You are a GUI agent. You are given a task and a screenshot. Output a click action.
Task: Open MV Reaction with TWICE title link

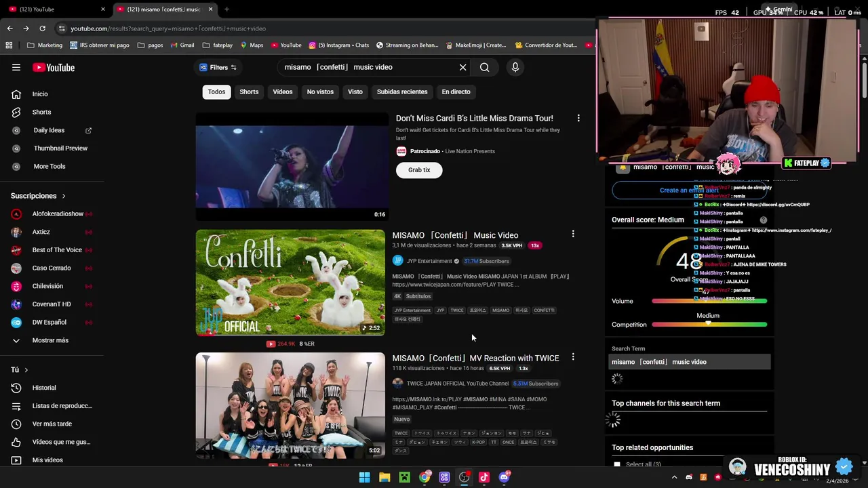pyautogui.click(x=475, y=358)
